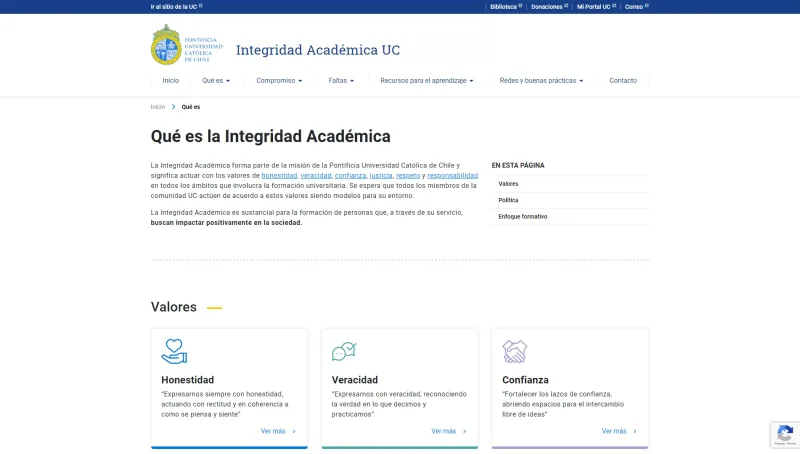Click the breadcrumb chevron separator icon

pos(173,107)
